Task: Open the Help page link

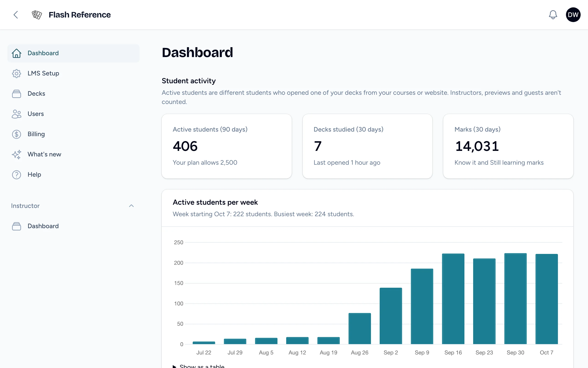Action: 73,175
